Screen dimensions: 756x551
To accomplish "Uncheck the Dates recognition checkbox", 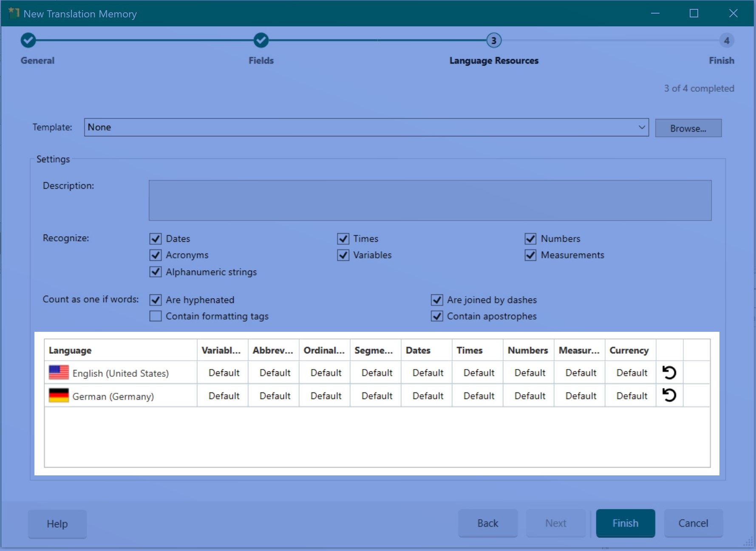I will pos(156,239).
